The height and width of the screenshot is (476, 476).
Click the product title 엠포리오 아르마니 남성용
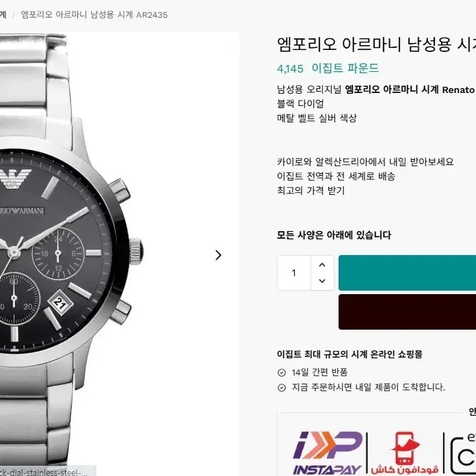376,44
